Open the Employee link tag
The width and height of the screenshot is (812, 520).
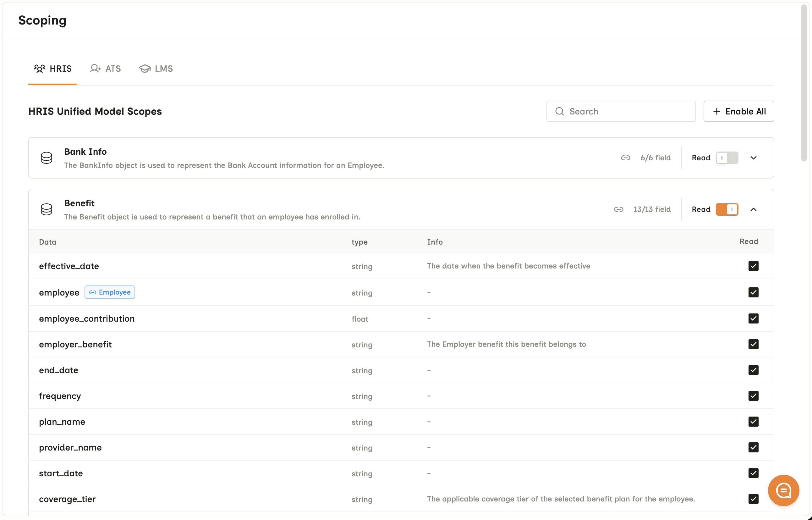point(110,292)
